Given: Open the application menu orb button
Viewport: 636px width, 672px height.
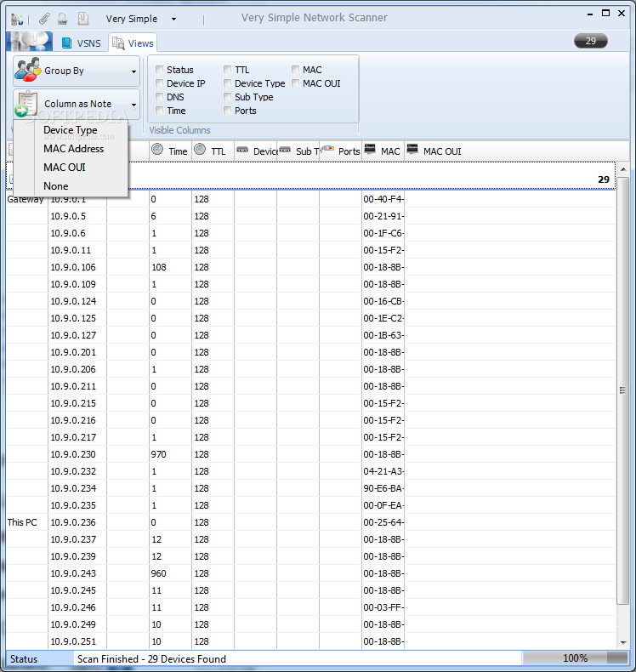Looking at the screenshot, I should click(30, 42).
